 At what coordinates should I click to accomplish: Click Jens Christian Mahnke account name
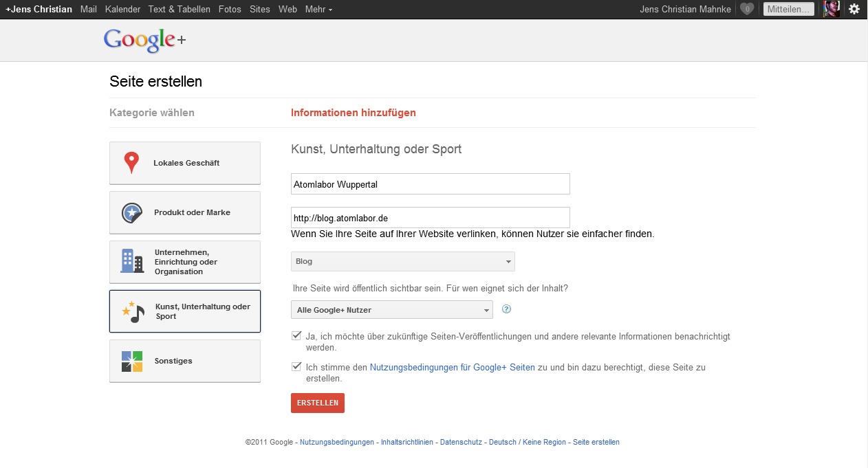click(x=685, y=9)
